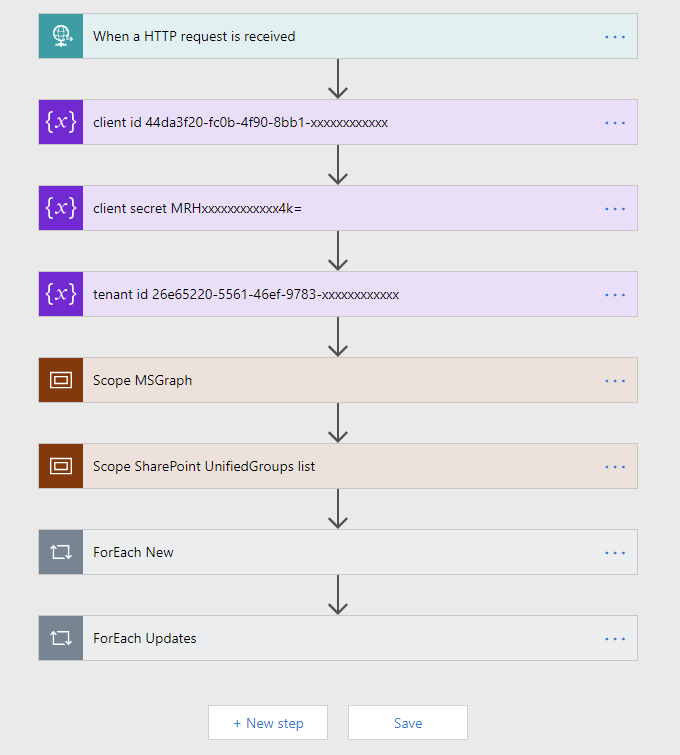680x755 pixels.
Task: Show more options for tenant id step
Action: [615, 294]
